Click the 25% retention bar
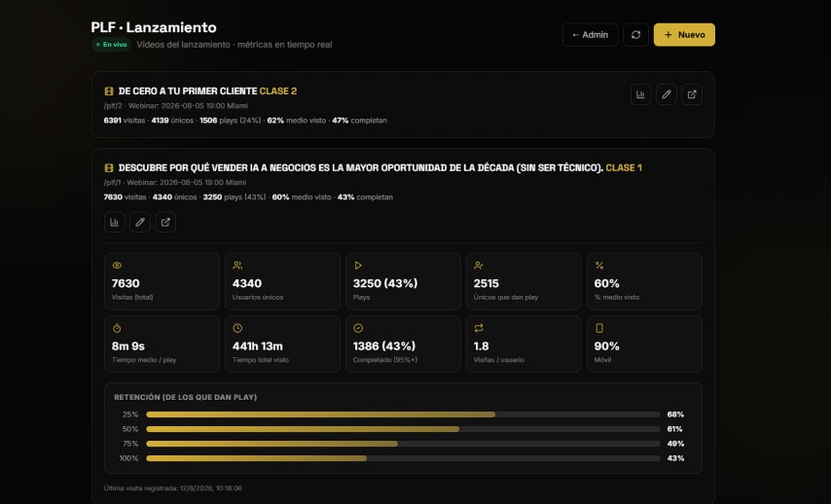Screen dimensions: 831x504 [403, 414]
